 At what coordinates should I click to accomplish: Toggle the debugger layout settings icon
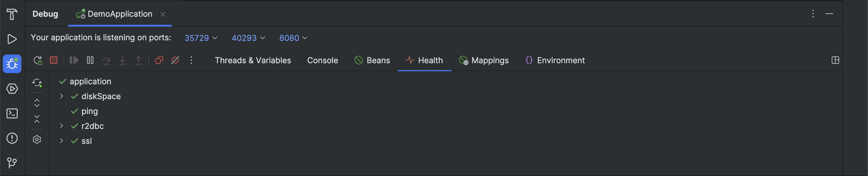click(x=835, y=60)
